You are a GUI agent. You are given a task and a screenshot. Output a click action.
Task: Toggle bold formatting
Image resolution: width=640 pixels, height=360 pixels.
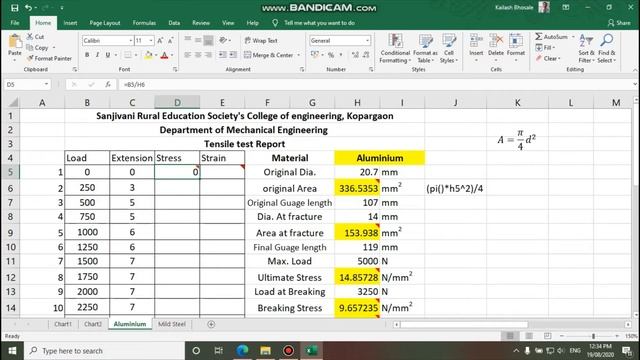click(x=87, y=55)
